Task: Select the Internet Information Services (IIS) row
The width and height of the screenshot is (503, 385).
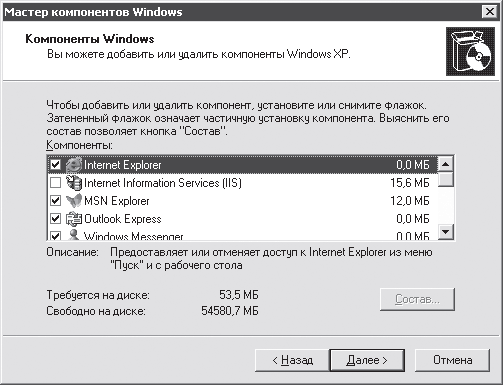Action: [242, 183]
